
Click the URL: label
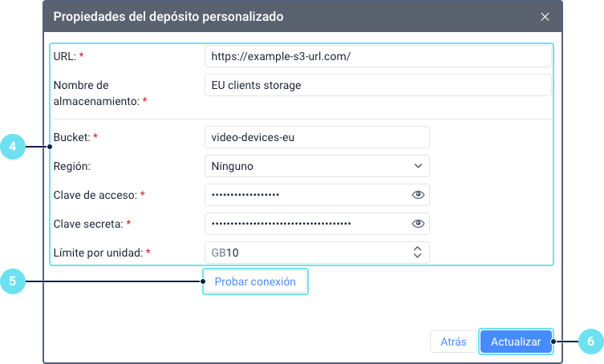pos(65,56)
